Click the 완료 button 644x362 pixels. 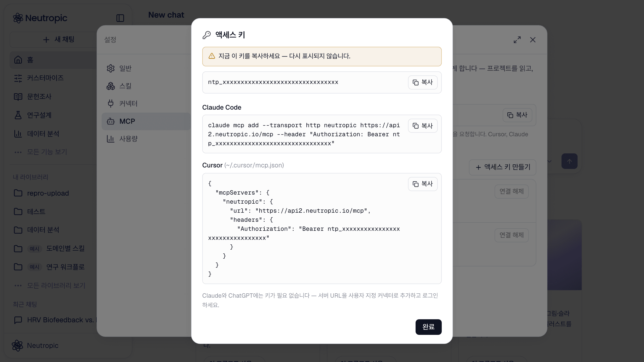[x=428, y=327]
